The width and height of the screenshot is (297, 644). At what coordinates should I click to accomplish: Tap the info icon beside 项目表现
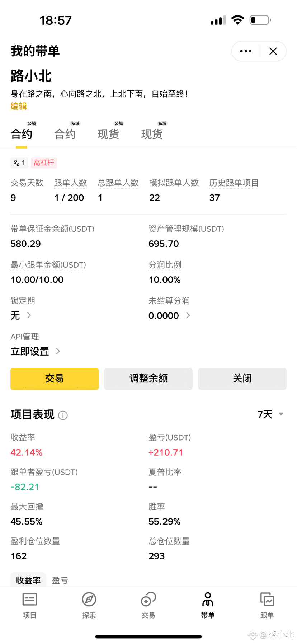click(x=63, y=415)
